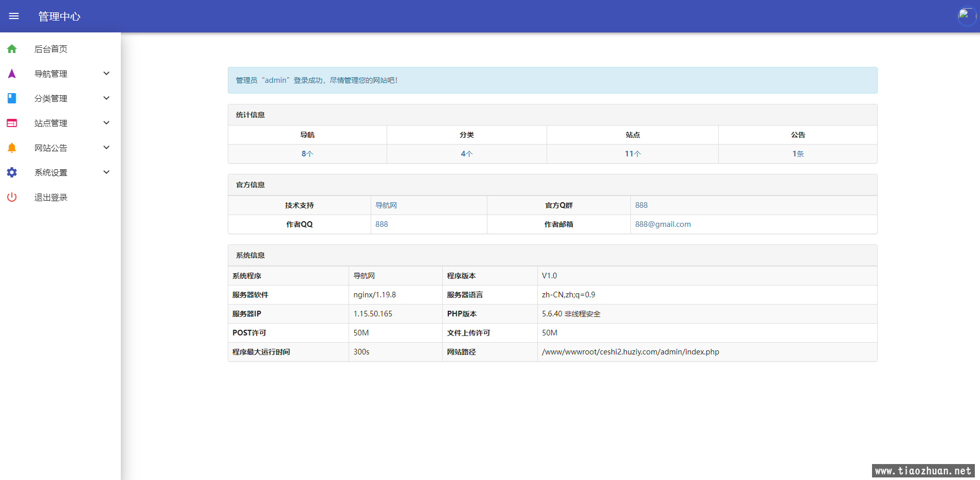Open the user avatar in header

tap(967, 16)
